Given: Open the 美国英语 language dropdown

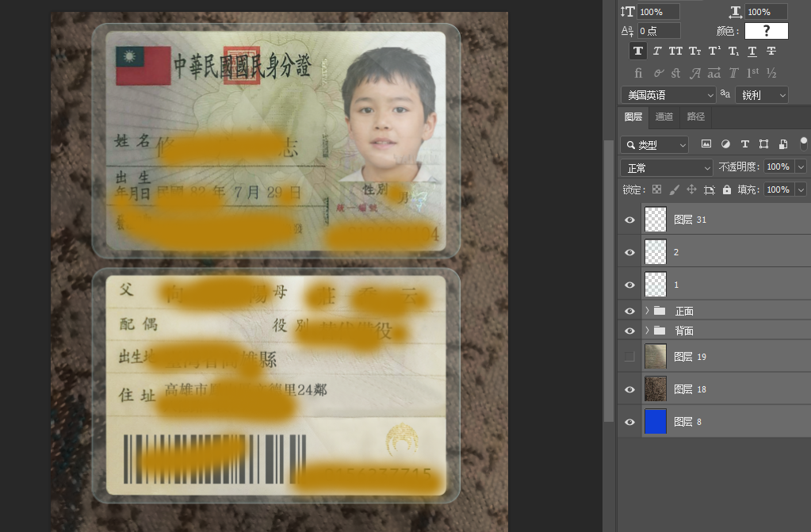Looking at the screenshot, I should pos(668,94).
